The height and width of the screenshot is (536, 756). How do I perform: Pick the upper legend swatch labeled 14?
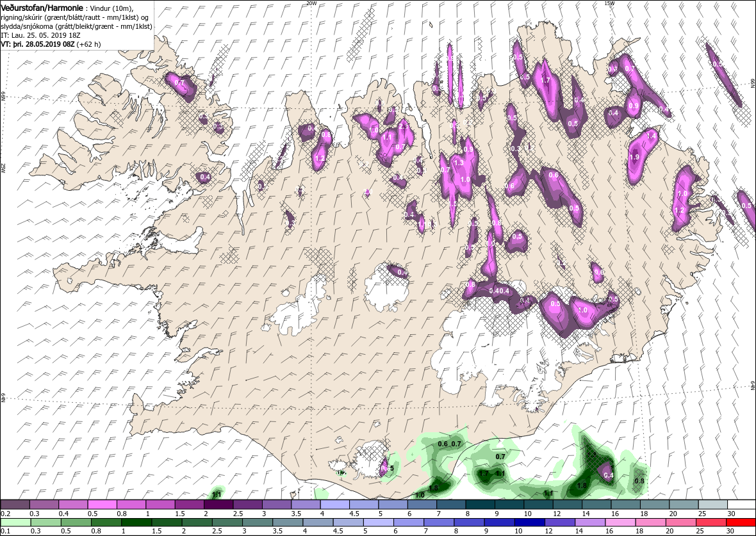click(x=596, y=505)
